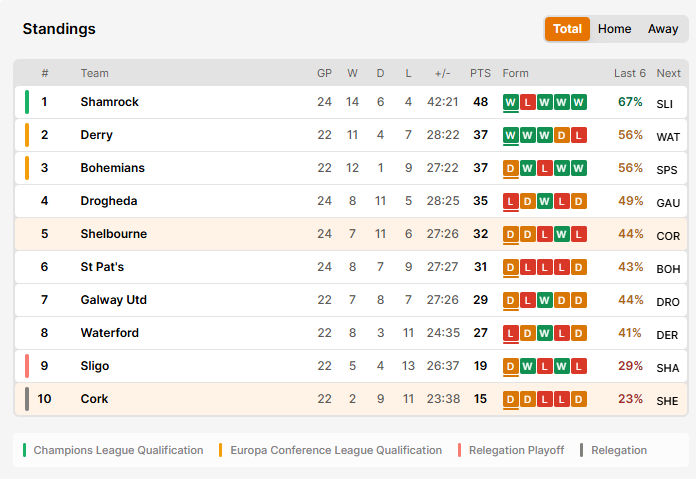Viewport: 696px width, 479px height.
Task: Click the Relegation Playoff legend marker
Action: (x=459, y=450)
